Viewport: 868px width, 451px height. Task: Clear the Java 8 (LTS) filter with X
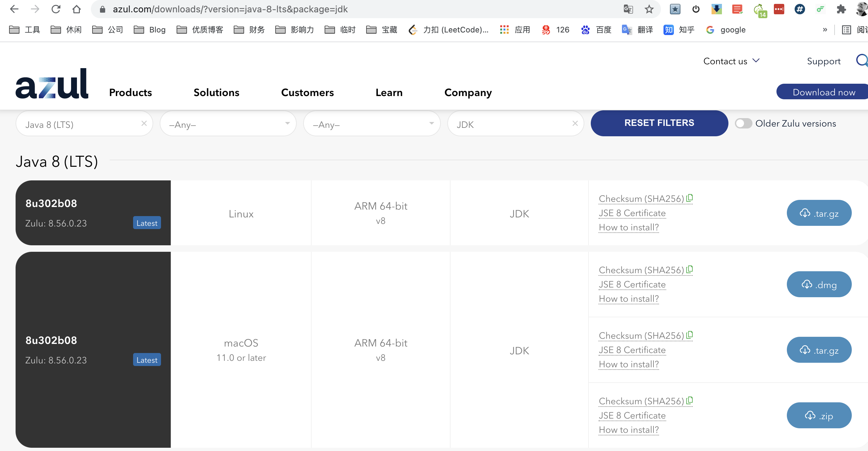(144, 123)
